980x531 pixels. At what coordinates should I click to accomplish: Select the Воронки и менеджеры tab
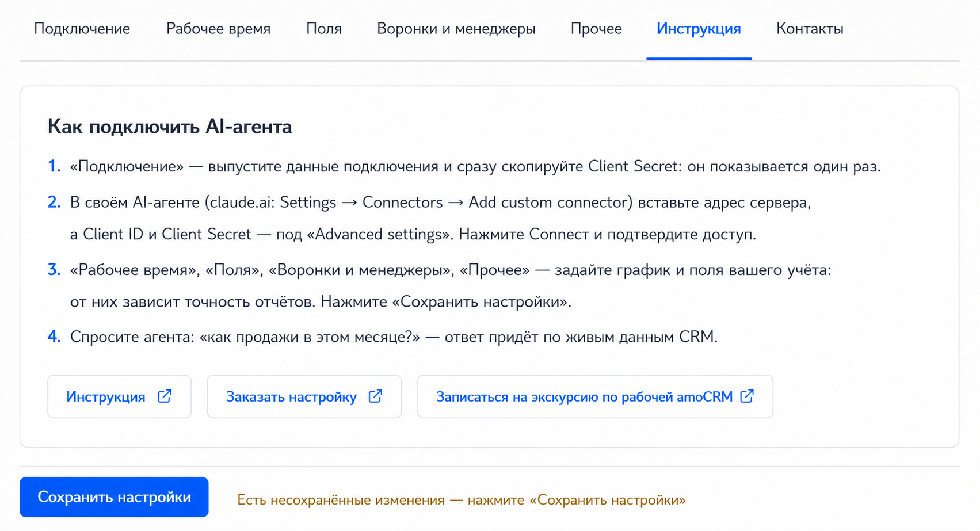(456, 29)
